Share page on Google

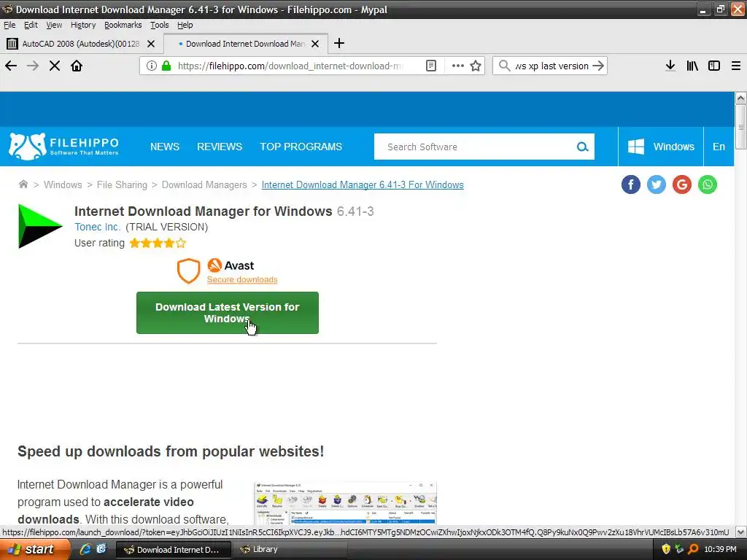pyautogui.click(x=682, y=184)
